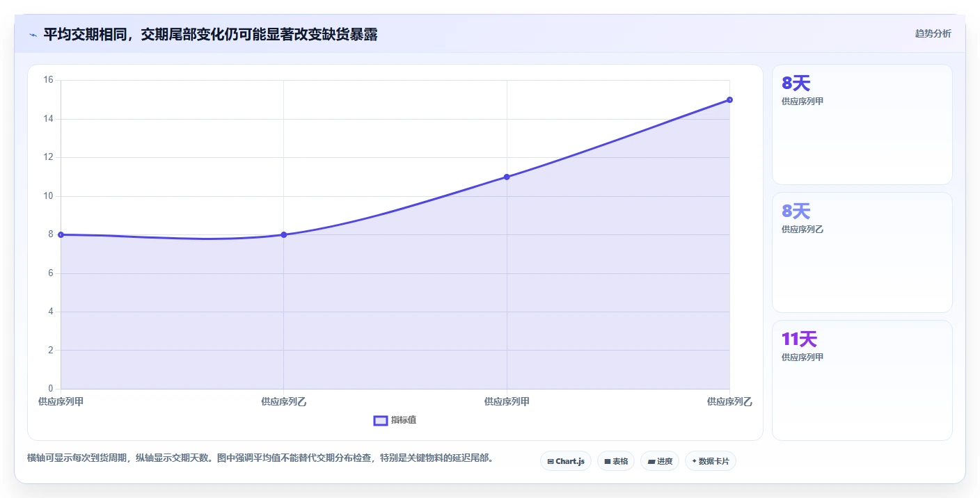Viewport: 980px width, 498px height.
Task: Click the y-axis label 10
Action: (x=48, y=196)
